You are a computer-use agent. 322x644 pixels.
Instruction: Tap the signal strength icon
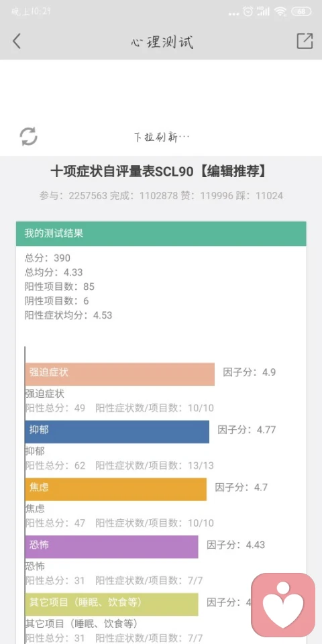[263, 11]
